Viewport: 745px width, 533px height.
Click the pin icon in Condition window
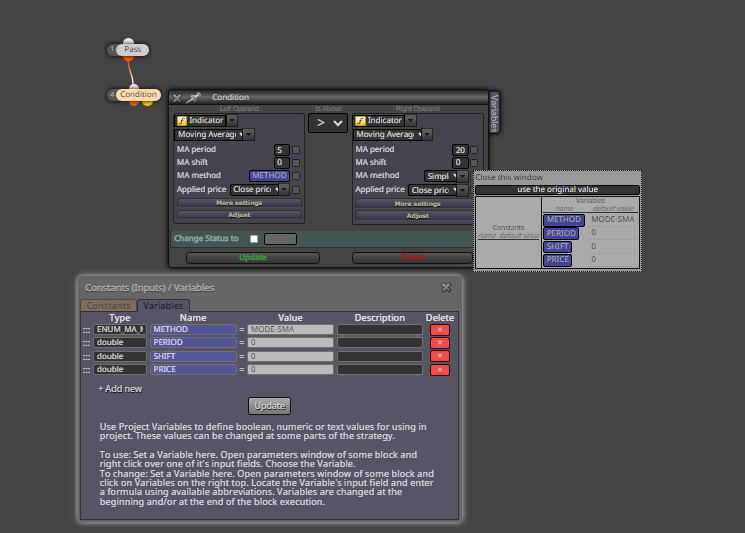click(x=193, y=97)
